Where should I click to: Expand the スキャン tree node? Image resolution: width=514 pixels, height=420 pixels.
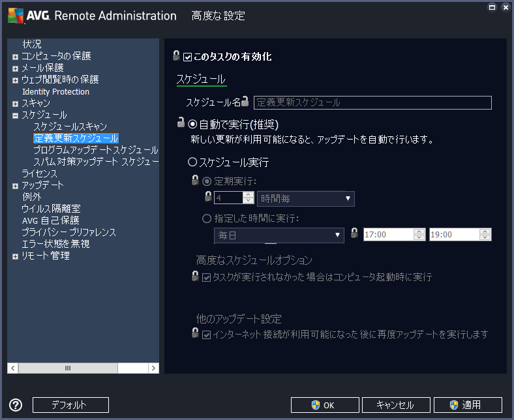(15, 104)
